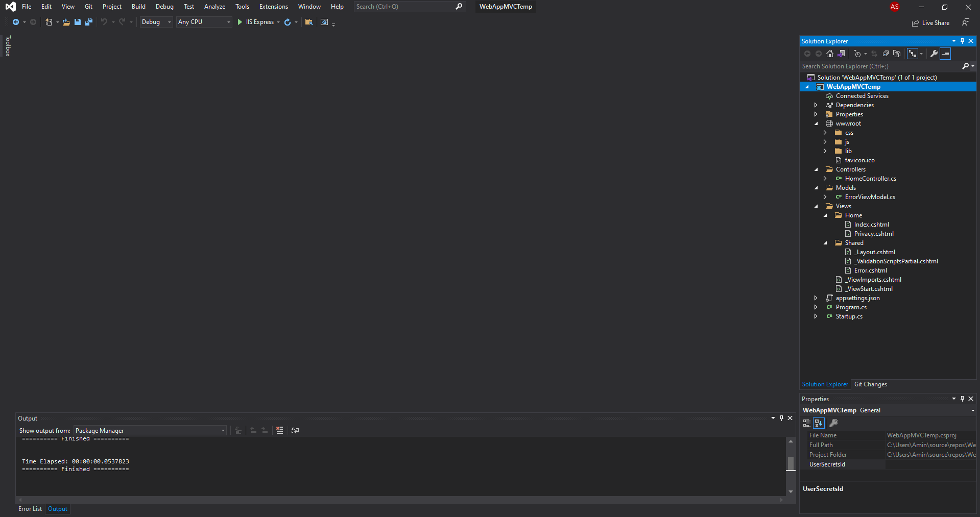This screenshot has width=980, height=517.
Task: Click the Output panel horizontal scrollbar track
Action: click(x=400, y=500)
